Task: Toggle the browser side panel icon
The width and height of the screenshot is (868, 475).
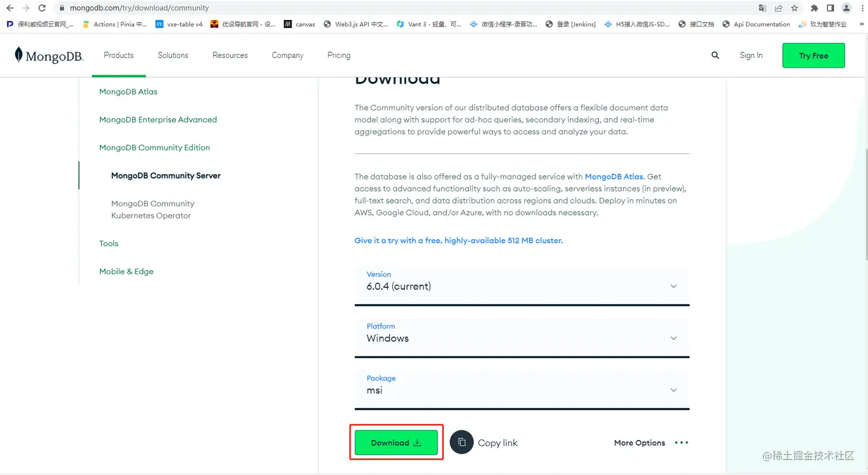Action: tap(830, 8)
